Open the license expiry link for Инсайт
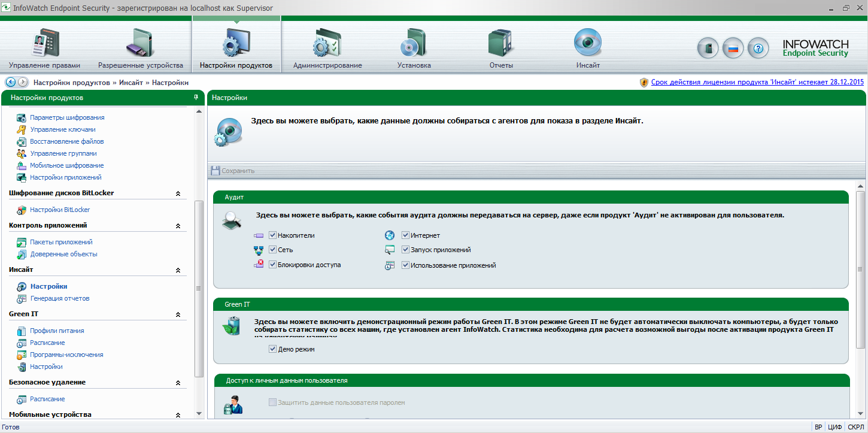The height and width of the screenshot is (433, 868). [x=757, y=83]
